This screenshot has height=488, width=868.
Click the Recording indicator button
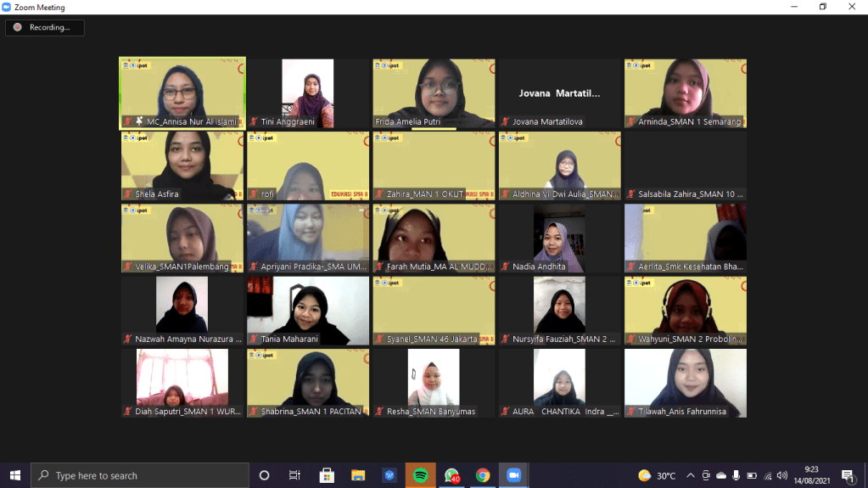click(44, 27)
